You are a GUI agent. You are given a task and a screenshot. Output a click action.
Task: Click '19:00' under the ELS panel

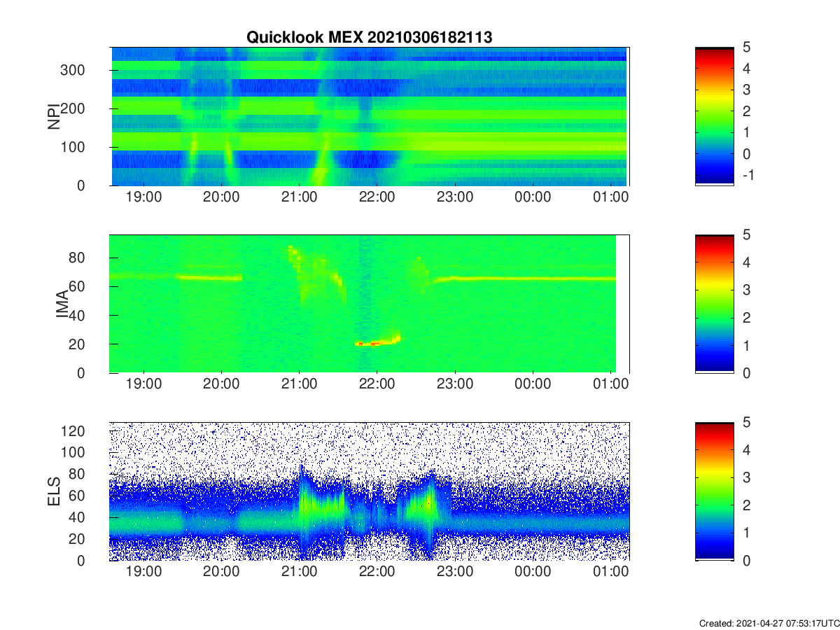click(x=143, y=573)
